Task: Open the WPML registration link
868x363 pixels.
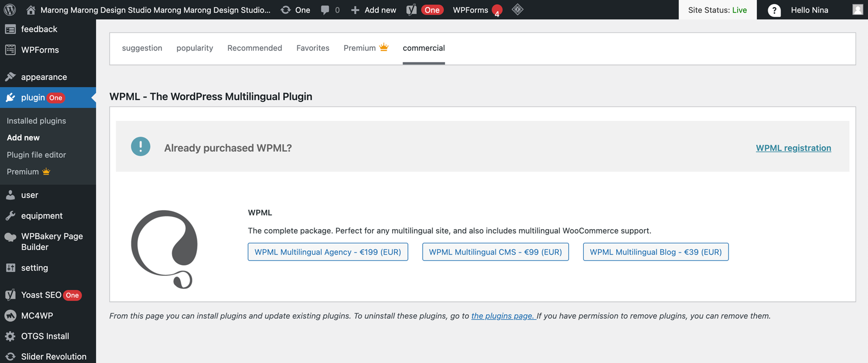Action: 793,148
